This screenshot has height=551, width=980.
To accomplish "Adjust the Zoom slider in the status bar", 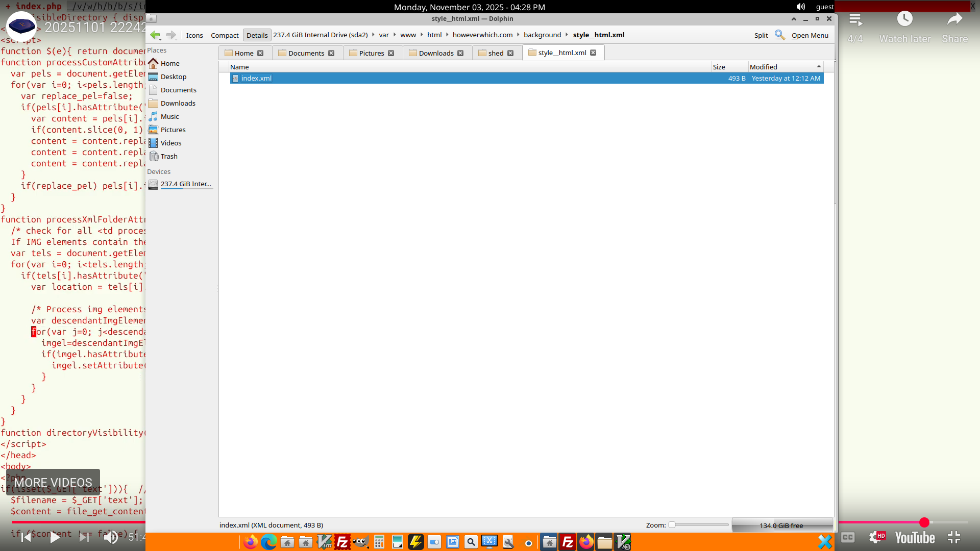I will click(672, 525).
